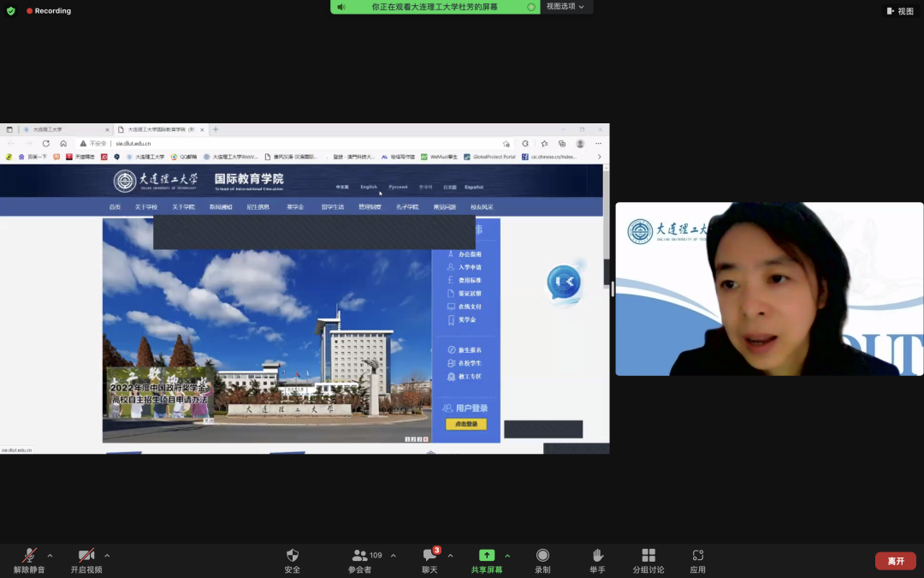The width and height of the screenshot is (924, 578).
Task: Open the browser collections icon
Action: pos(562,143)
